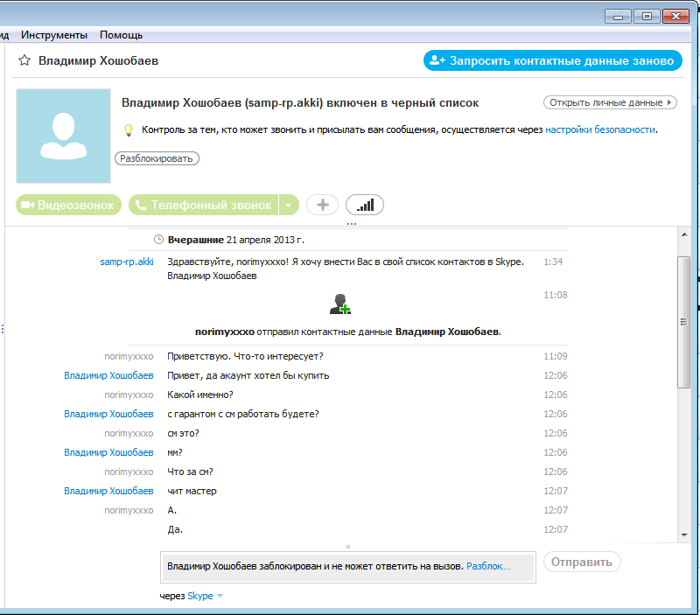Click the message input field
The image size is (700, 615).
coord(348,567)
